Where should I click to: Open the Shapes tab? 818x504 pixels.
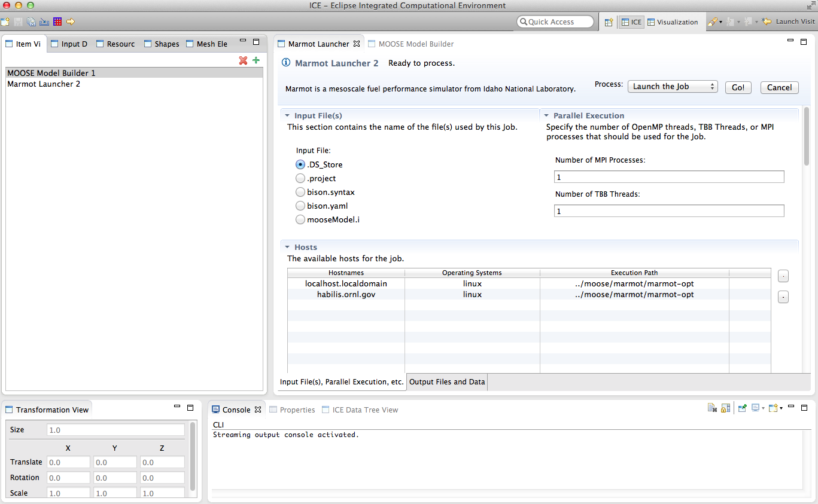[x=162, y=44]
